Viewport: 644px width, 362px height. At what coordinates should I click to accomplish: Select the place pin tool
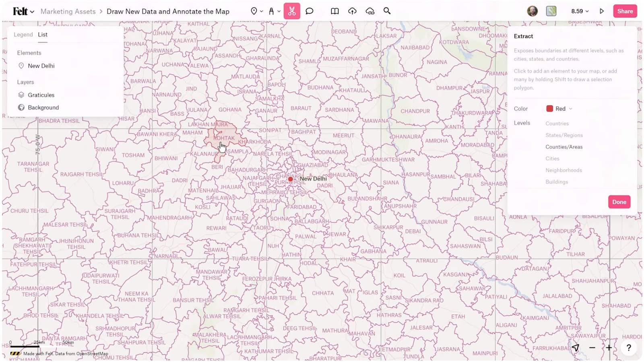pyautogui.click(x=254, y=11)
